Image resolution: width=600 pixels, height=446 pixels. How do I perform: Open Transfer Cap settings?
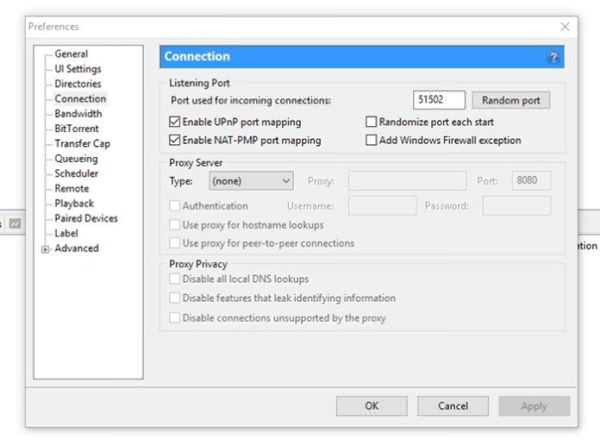[x=82, y=143]
